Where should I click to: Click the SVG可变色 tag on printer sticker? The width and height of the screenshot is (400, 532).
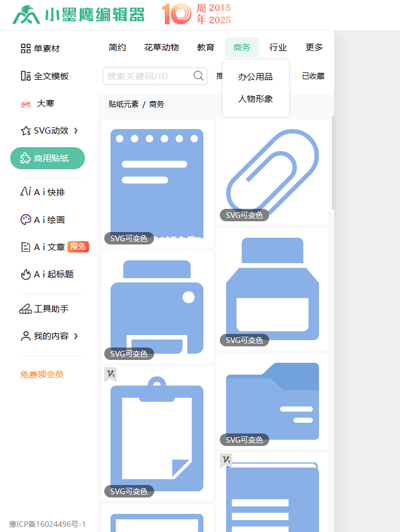coord(129,354)
